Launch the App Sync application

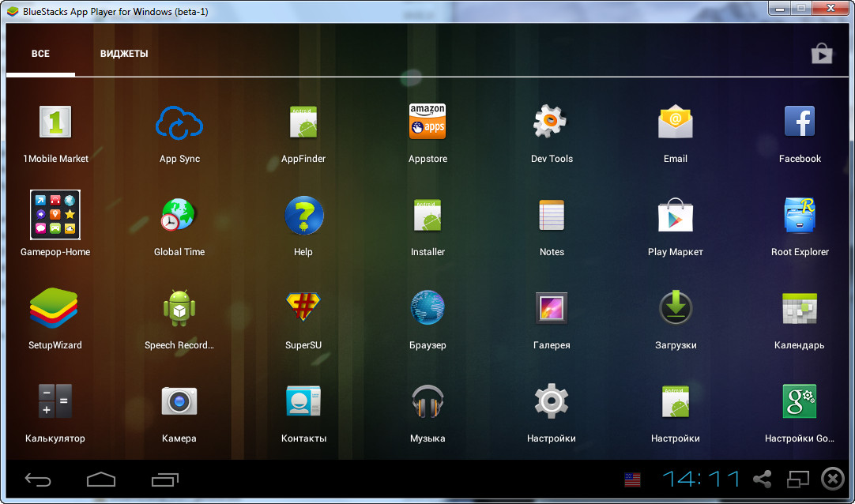(x=179, y=123)
